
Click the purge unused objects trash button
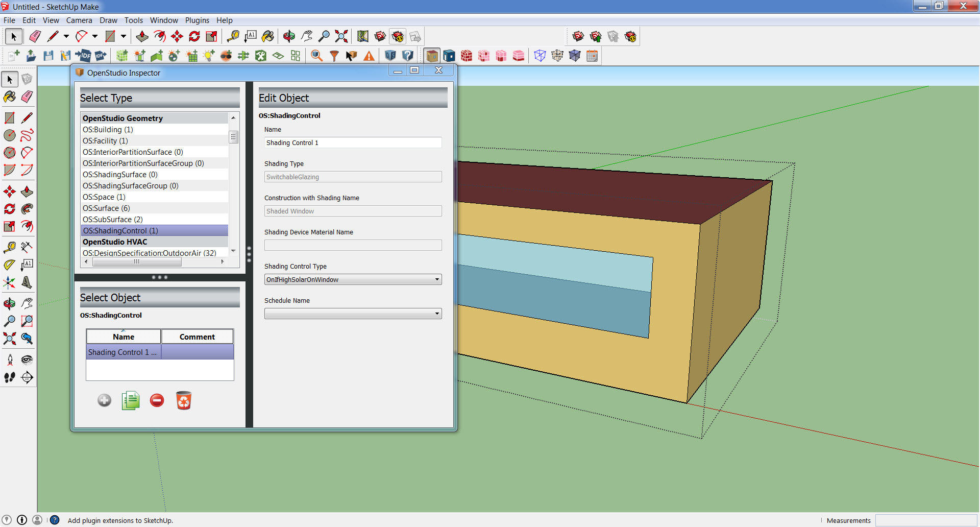183,400
